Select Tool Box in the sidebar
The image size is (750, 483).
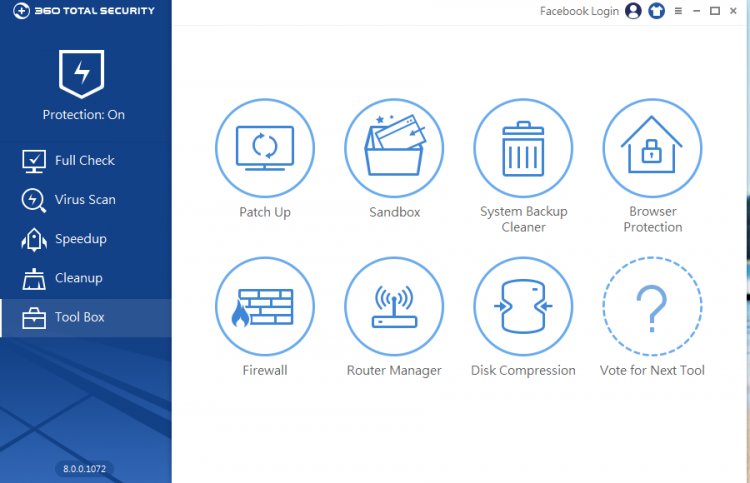tap(86, 318)
